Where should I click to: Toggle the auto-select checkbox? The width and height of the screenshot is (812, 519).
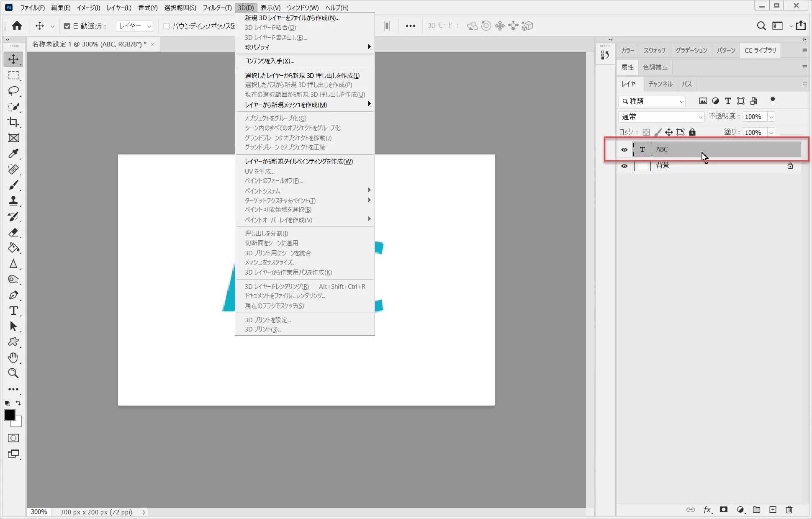point(67,26)
